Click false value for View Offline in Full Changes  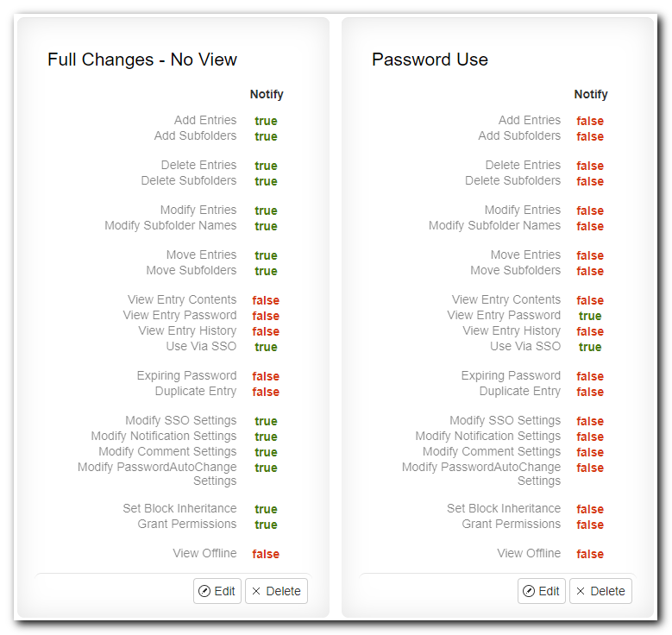pos(266,554)
